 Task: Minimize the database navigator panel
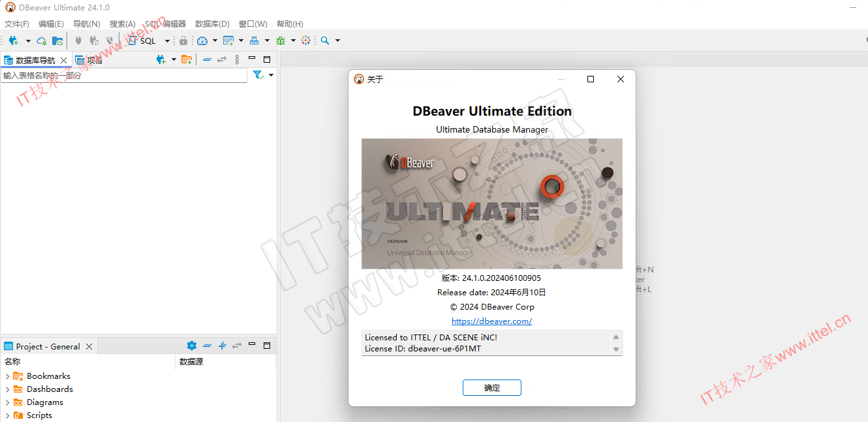tap(252, 59)
